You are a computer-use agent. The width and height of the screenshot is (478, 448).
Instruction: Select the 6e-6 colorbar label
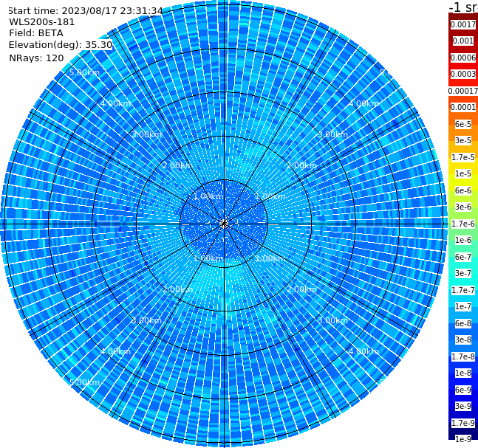[463, 190]
